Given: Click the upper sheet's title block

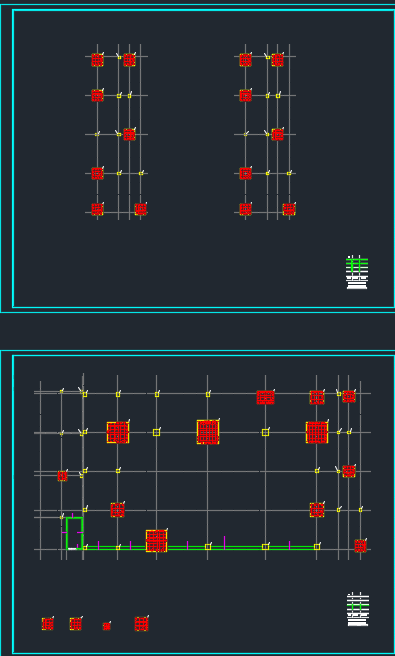Looking at the screenshot, I should [357, 272].
